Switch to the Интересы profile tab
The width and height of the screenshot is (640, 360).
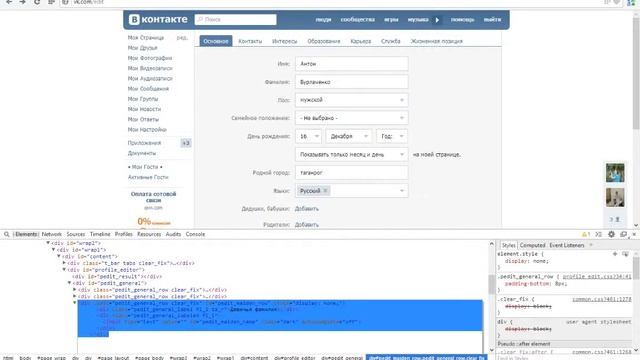[284, 41]
